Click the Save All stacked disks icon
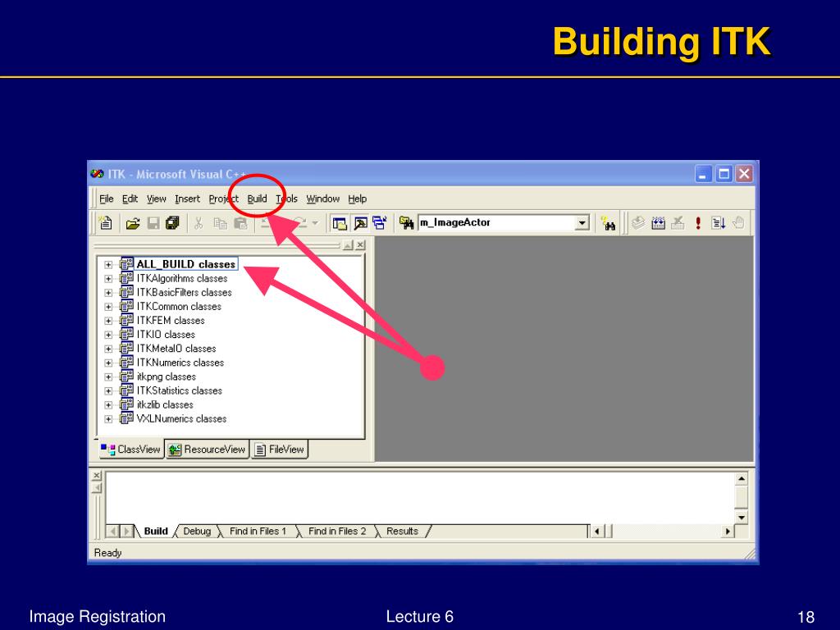The width and height of the screenshot is (840, 630). pos(172,223)
